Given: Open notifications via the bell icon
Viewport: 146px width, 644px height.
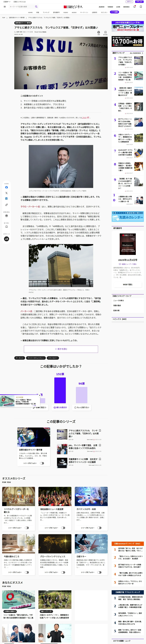Looking at the screenshot, I should click(135, 7).
